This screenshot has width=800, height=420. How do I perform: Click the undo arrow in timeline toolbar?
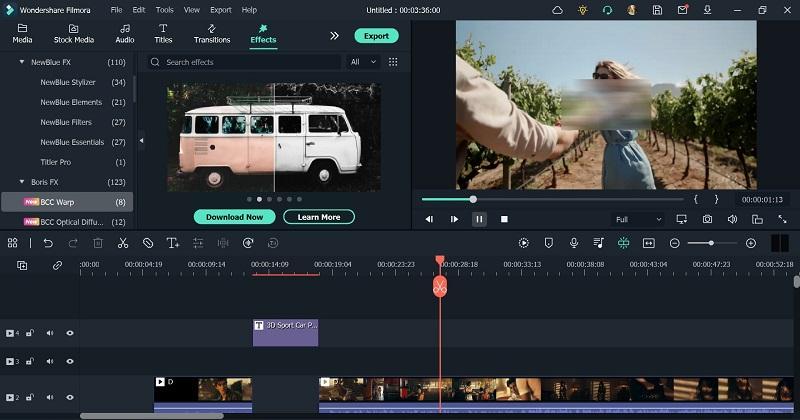pyautogui.click(x=48, y=243)
